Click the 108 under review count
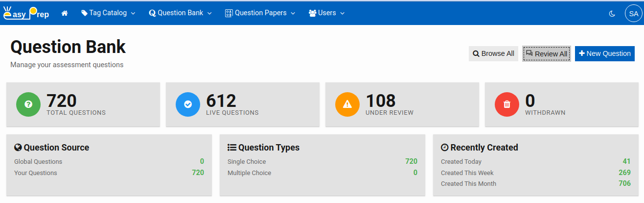The width and height of the screenshot is (644, 203). tap(381, 101)
